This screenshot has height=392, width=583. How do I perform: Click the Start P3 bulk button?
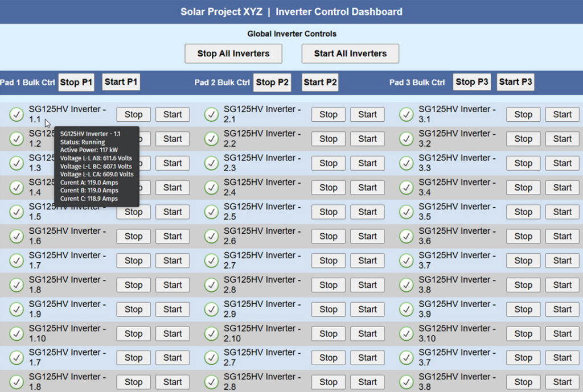point(515,82)
